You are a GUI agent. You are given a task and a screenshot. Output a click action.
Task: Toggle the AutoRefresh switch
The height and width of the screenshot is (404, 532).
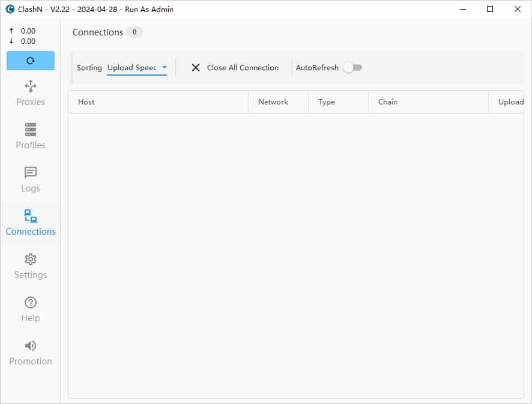(x=352, y=68)
